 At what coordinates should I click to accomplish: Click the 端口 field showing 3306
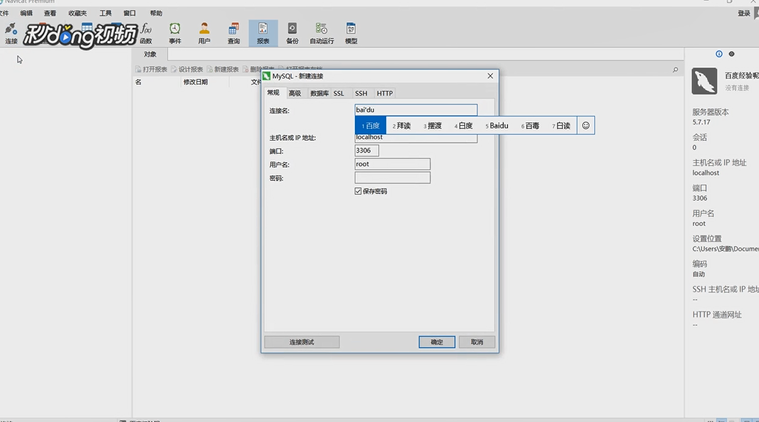tap(366, 151)
